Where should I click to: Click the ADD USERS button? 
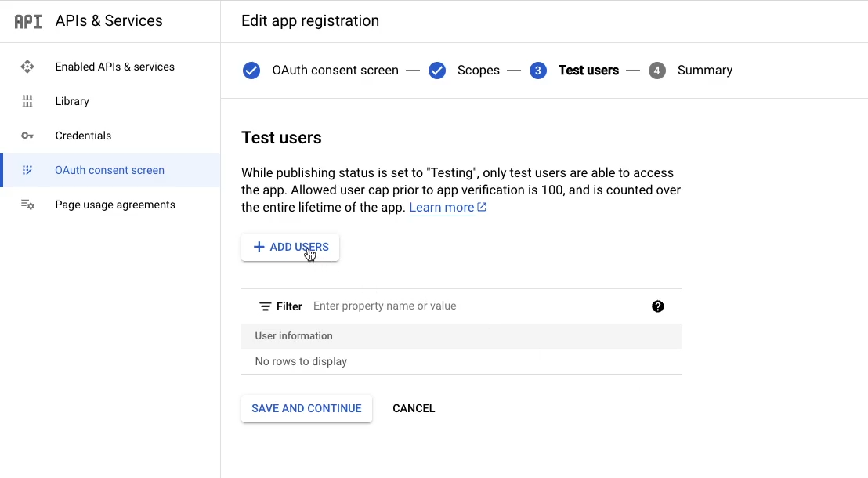[290, 247]
